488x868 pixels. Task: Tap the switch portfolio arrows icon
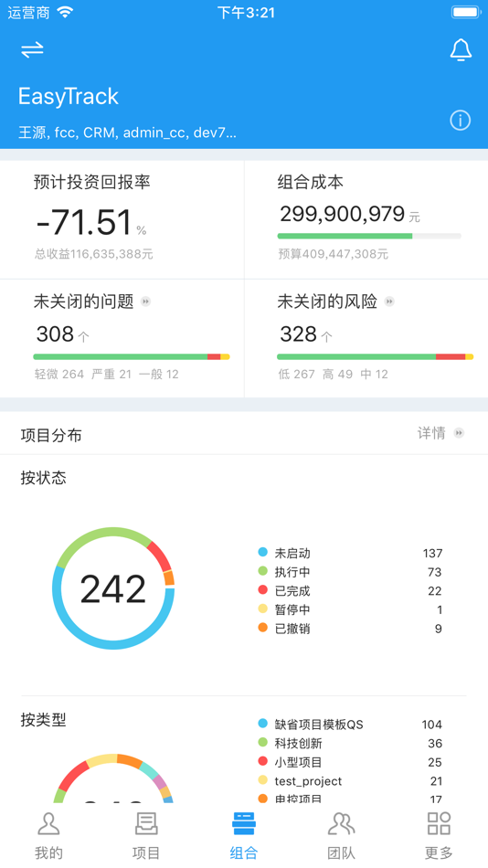tap(32, 50)
